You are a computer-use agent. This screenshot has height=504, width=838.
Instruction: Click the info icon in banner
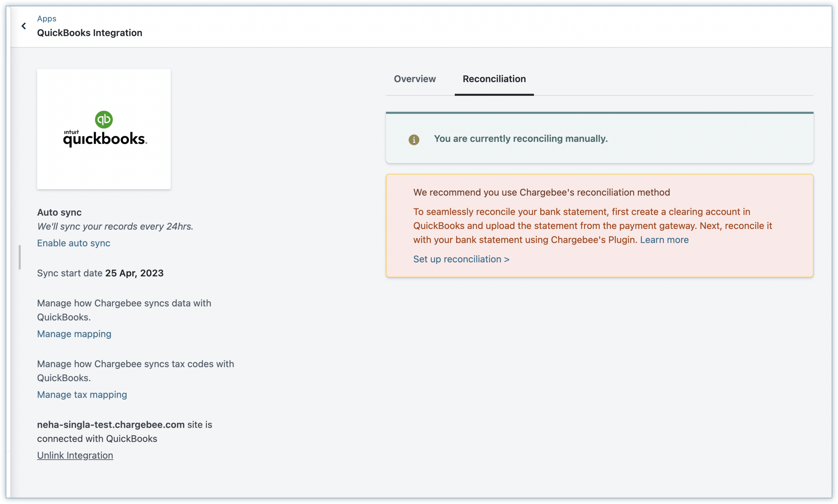[x=414, y=140]
